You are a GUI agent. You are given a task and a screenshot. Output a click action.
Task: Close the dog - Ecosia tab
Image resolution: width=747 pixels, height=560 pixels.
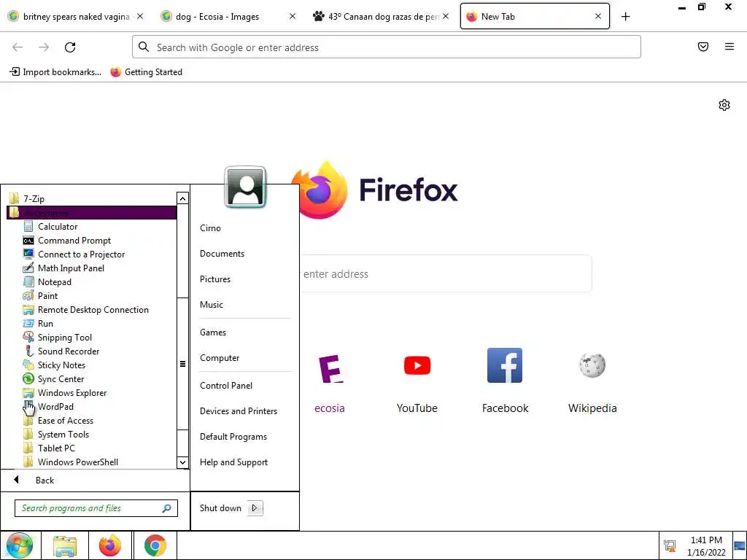pos(293,16)
